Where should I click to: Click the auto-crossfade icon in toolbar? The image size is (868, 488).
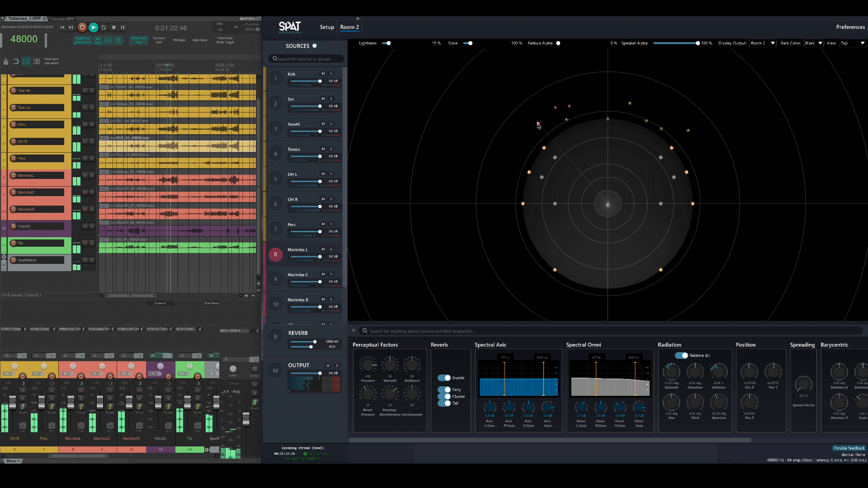(118, 41)
